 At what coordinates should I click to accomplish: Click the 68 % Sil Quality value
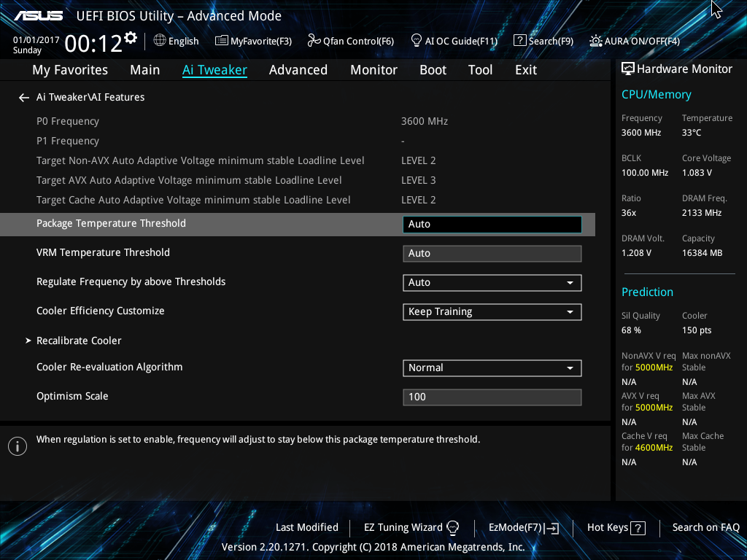[x=631, y=330]
